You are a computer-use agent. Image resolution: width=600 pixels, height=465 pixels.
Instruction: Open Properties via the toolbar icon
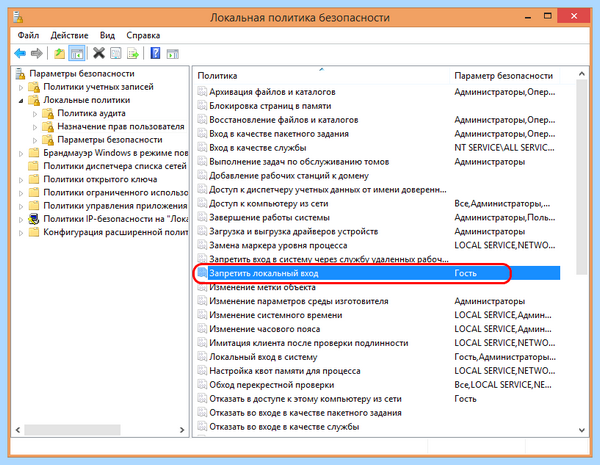point(116,54)
